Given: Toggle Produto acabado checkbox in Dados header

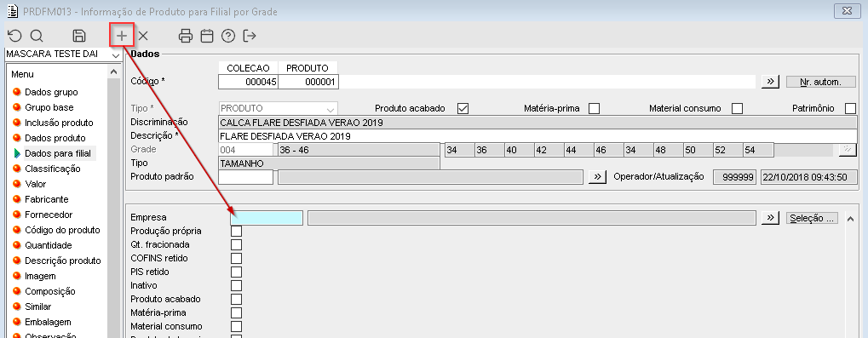Looking at the screenshot, I should point(463,108).
